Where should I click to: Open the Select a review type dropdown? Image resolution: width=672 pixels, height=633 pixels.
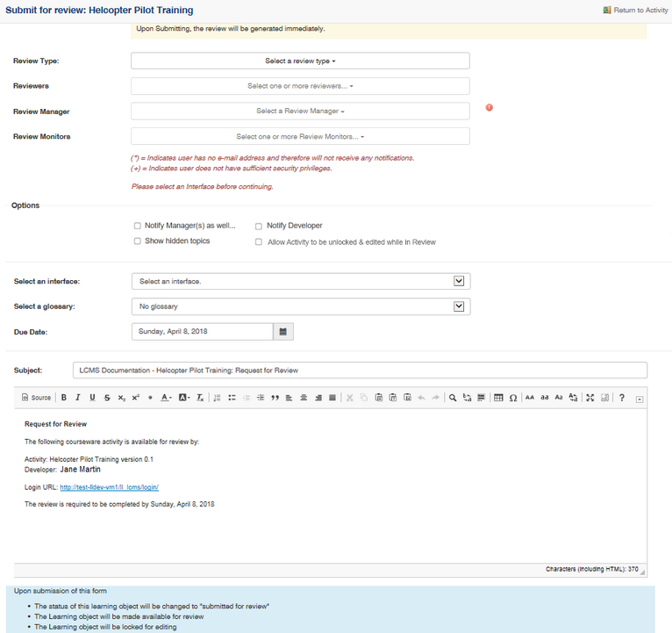coord(300,61)
